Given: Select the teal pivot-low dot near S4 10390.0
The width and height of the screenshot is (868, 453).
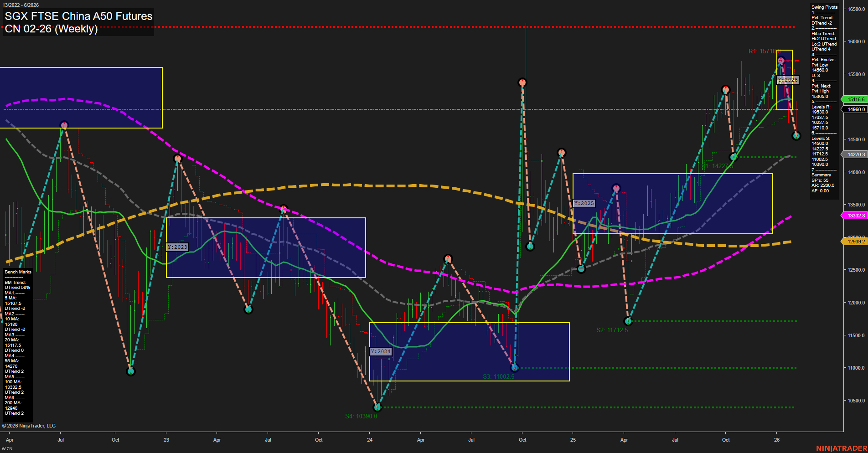Looking at the screenshot, I should click(x=378, y=407).
